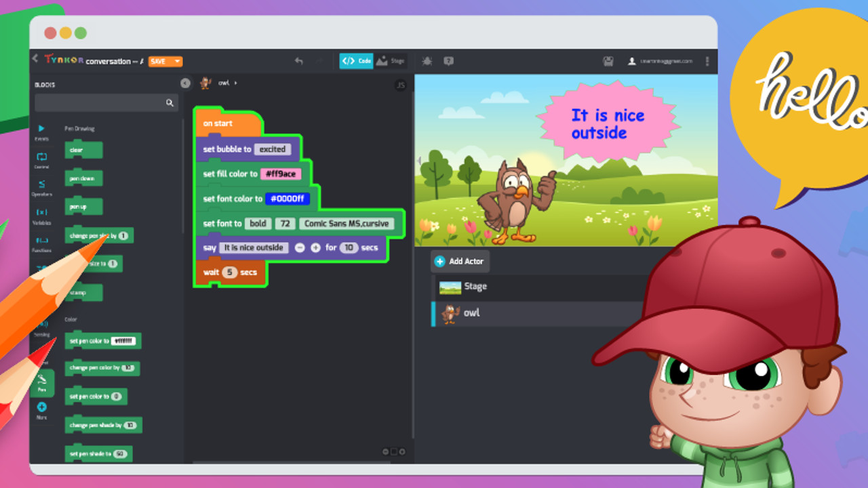Open the help question mark icon
The image size is (868, 488).
(x=448, y=61)
